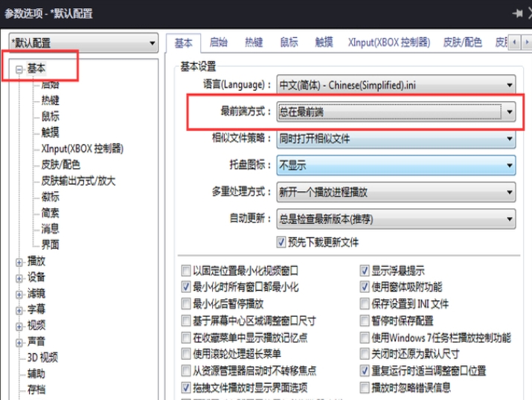Expand the 视频 tree node
This screenshot has height=400, width=532.
[19, 326]
